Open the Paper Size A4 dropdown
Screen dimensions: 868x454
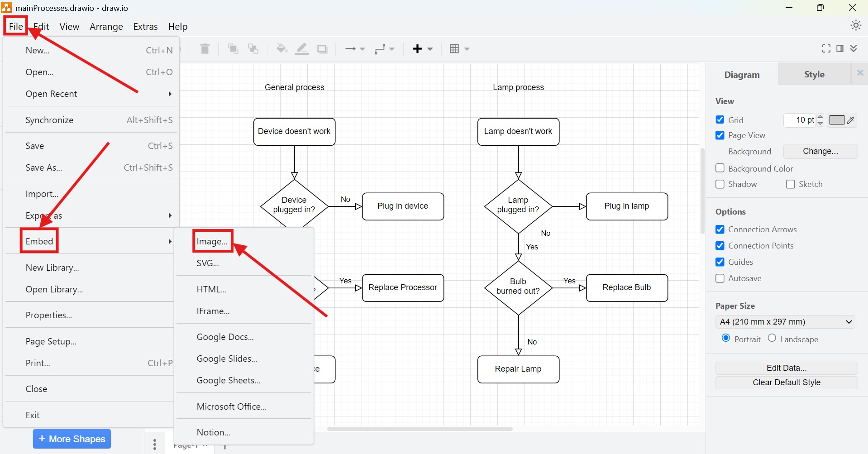point(785,321)
